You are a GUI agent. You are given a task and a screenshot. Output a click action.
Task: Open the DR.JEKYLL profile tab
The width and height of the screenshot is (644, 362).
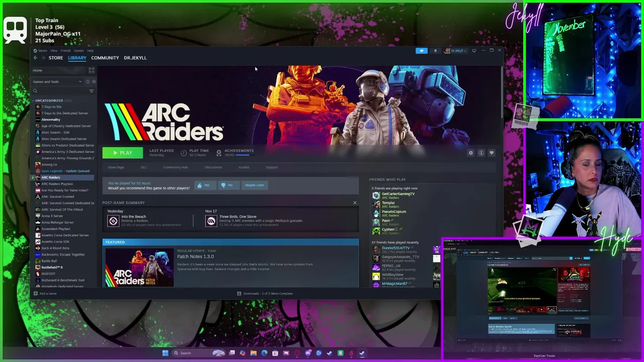click(x=135, y=58)
